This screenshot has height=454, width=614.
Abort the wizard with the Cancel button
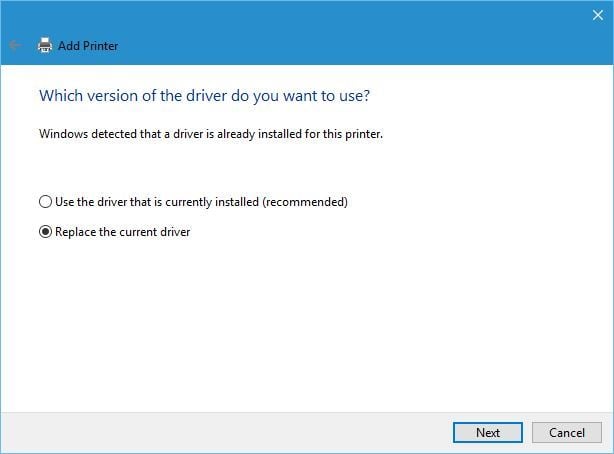click(567, 432)
